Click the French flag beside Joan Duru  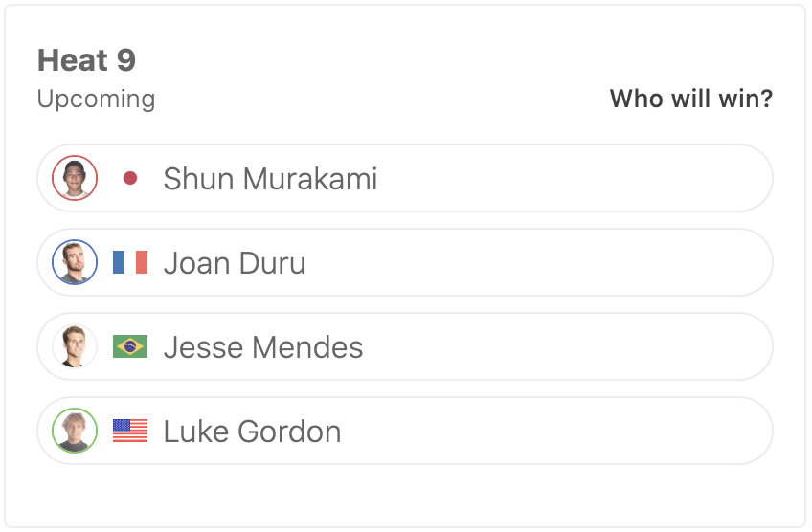click(130, 262)
